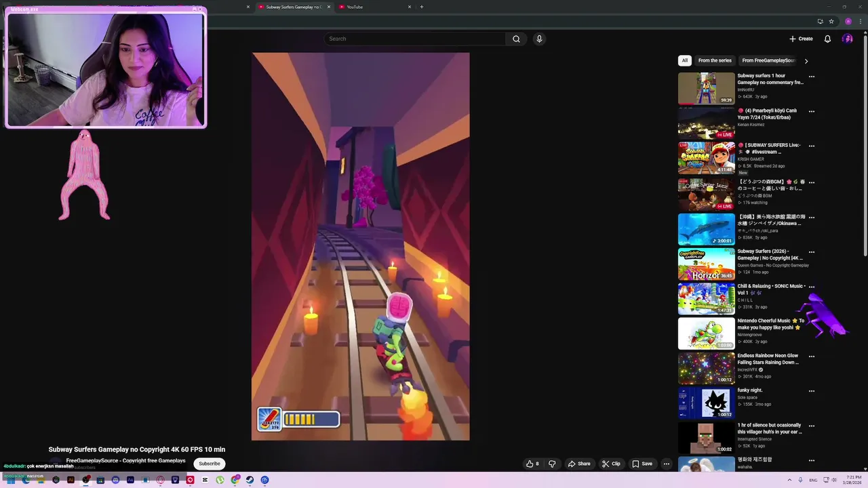Open the ENG language switcher
This screenshot has height=488, width=868.
(x=813, y=480)
